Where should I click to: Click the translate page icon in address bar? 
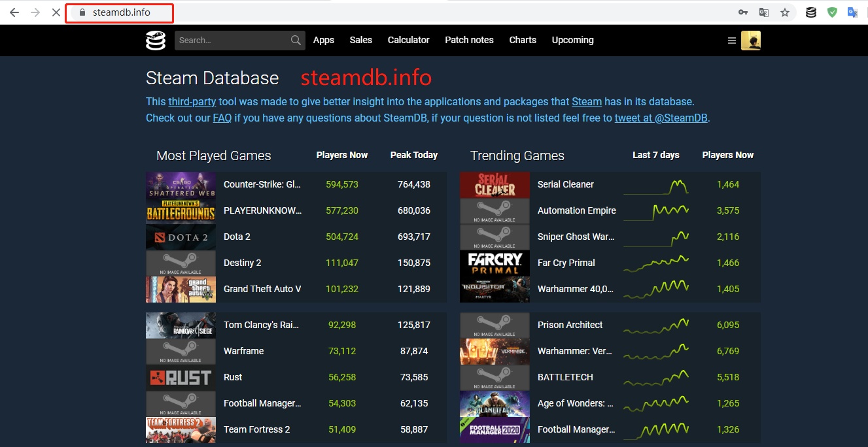pyautogui.click(x=763, y=12)
